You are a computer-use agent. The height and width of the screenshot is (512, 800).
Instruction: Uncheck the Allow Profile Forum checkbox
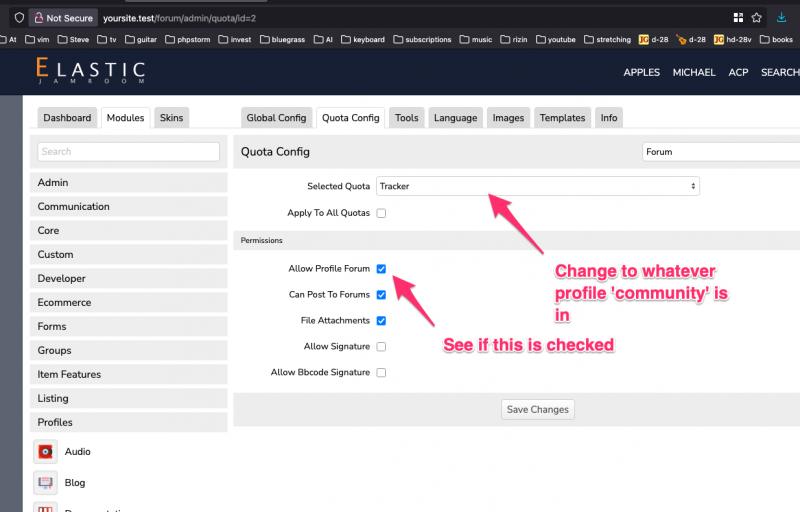381,269
